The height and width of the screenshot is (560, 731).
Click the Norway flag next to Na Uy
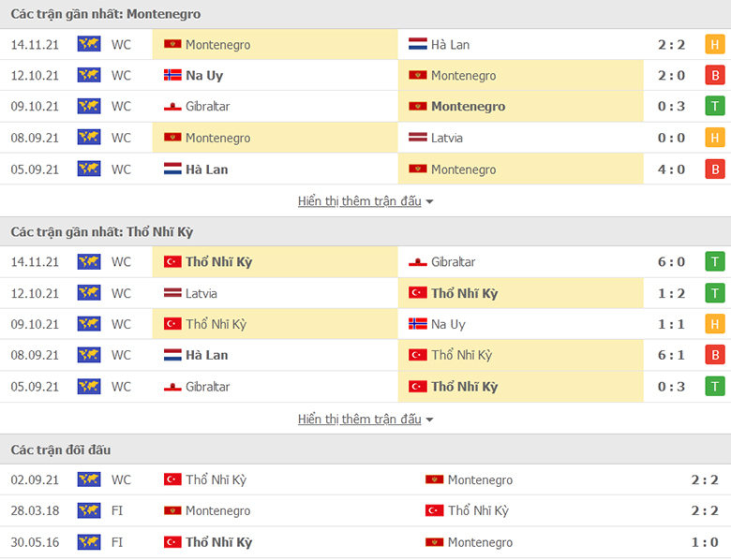coord(172,75)
